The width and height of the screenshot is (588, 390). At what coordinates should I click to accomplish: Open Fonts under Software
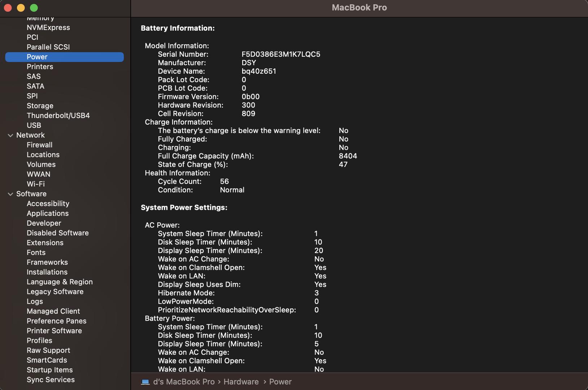click(36, 252)
